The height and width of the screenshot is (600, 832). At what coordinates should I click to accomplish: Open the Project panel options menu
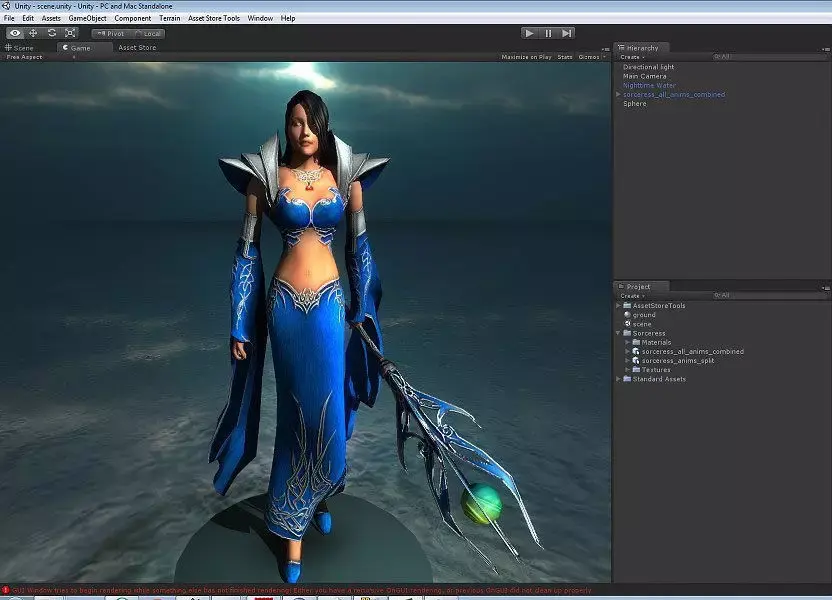[826, 288]
